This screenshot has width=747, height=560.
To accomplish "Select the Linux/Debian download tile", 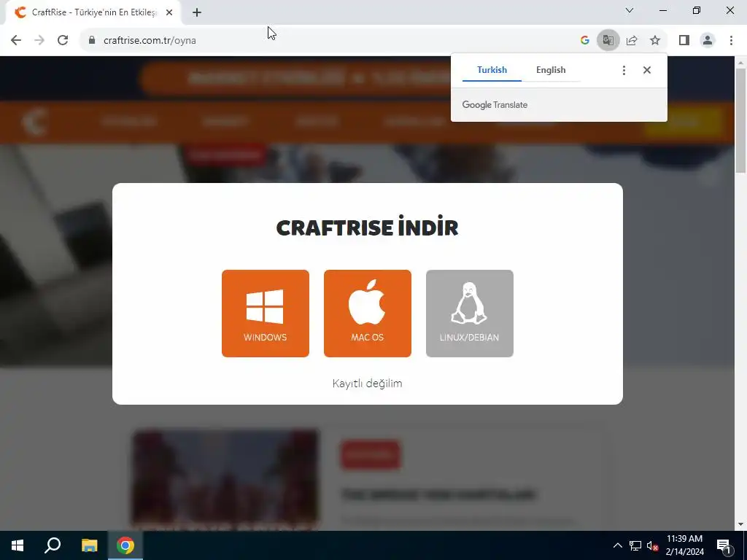I will pyautogui.click(x=469, y=314).
